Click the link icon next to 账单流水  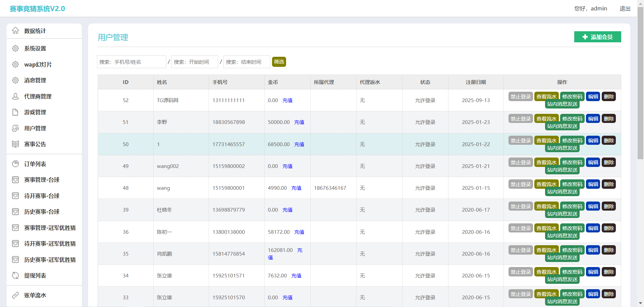point(15,295)
